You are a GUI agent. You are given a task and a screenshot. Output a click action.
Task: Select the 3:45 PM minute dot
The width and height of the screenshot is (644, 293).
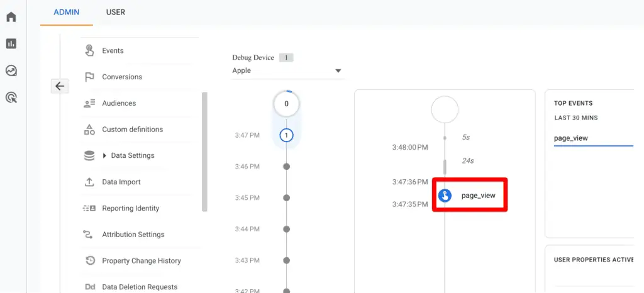click(x=287, y=197)
